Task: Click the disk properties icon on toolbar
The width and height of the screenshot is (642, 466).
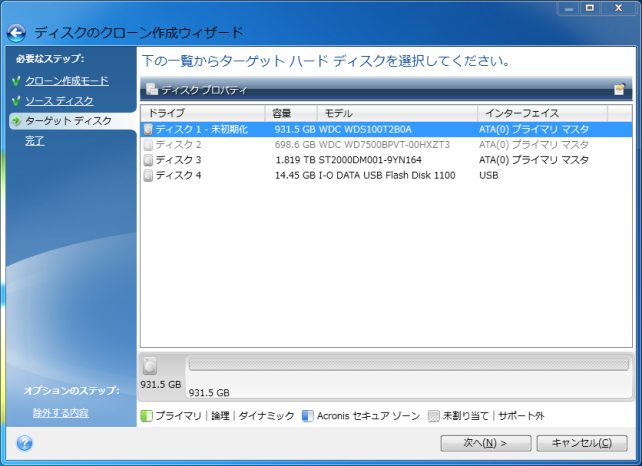Action: [x=152, y=89]
